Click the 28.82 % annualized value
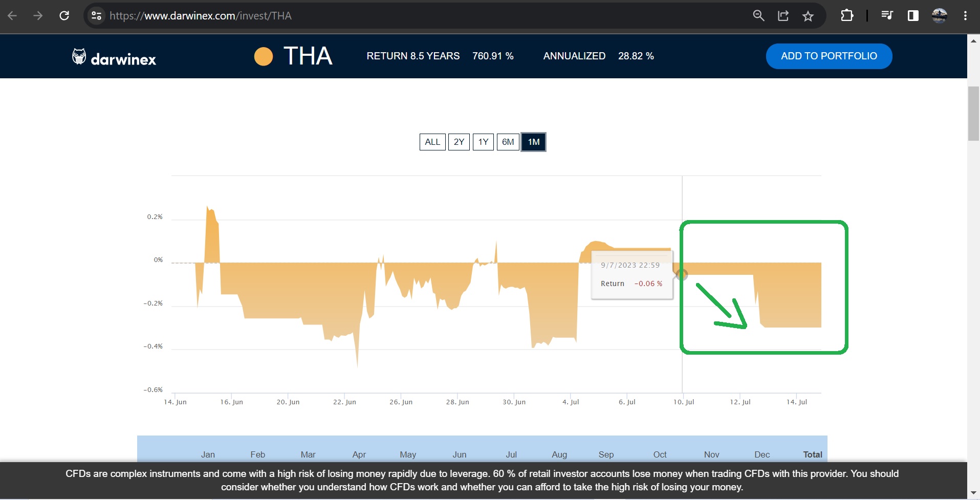 point(636,56)
